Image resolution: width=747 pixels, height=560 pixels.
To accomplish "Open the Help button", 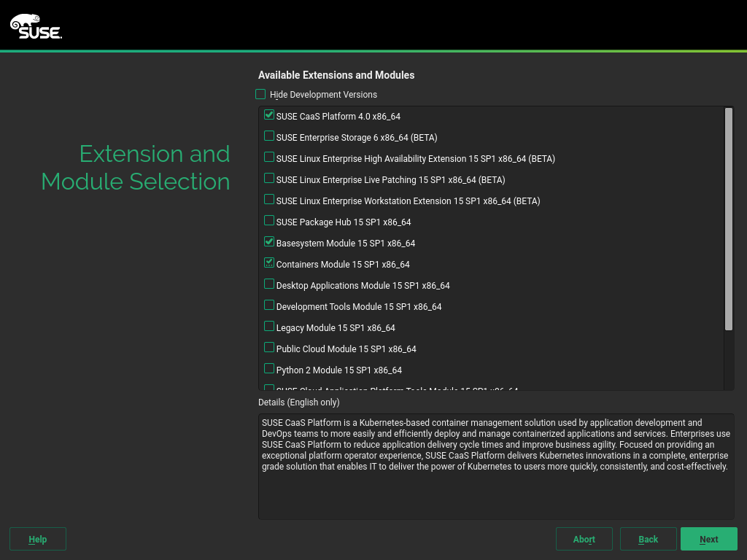I will click(38, 539).
